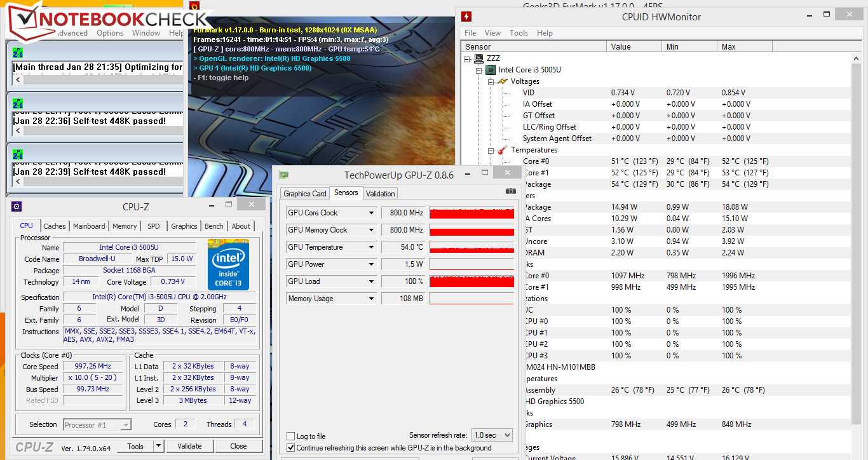Open the CPU-Z Tools dropdown arrow
The height and width of the screenshot is (460, 868).
pos(158,446)
